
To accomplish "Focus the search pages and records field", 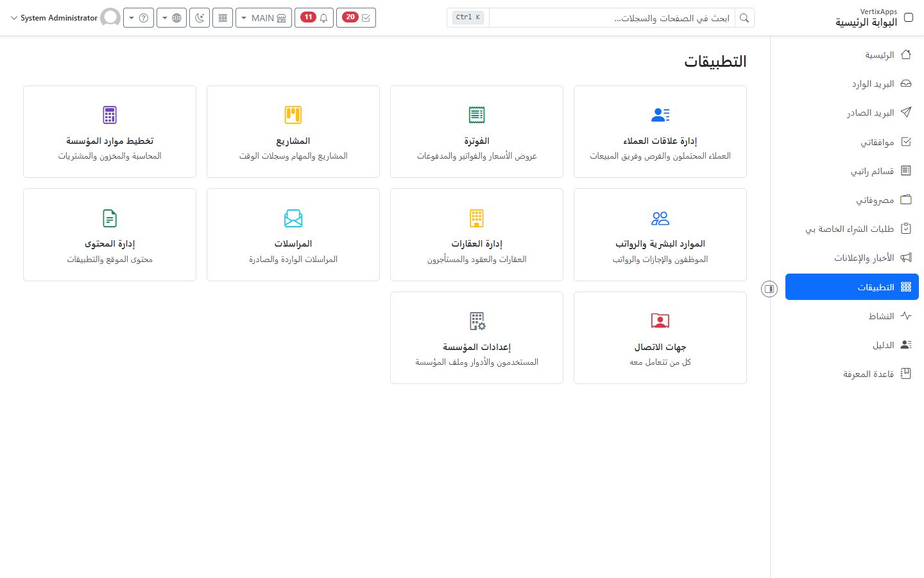I will (x=612, y=18).
